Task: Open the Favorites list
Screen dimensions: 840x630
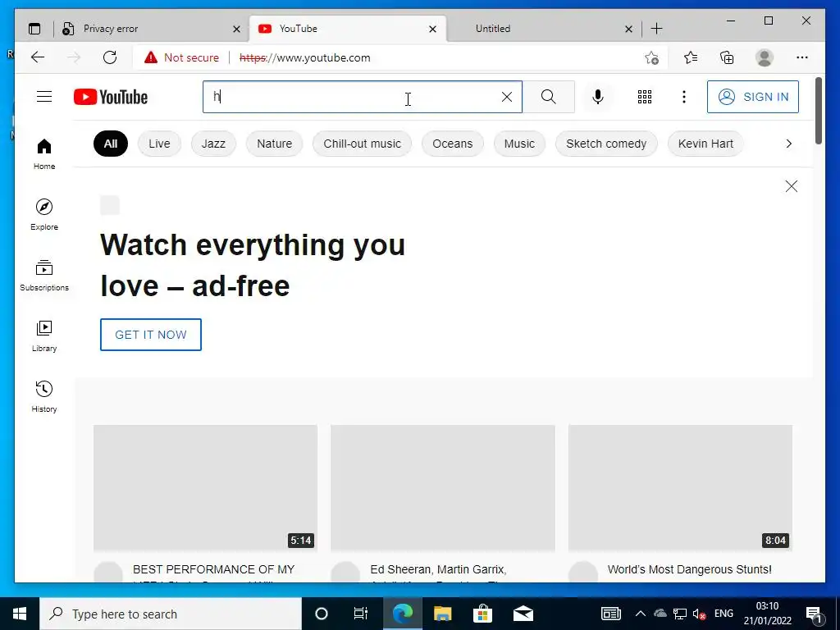Action: 691,57
